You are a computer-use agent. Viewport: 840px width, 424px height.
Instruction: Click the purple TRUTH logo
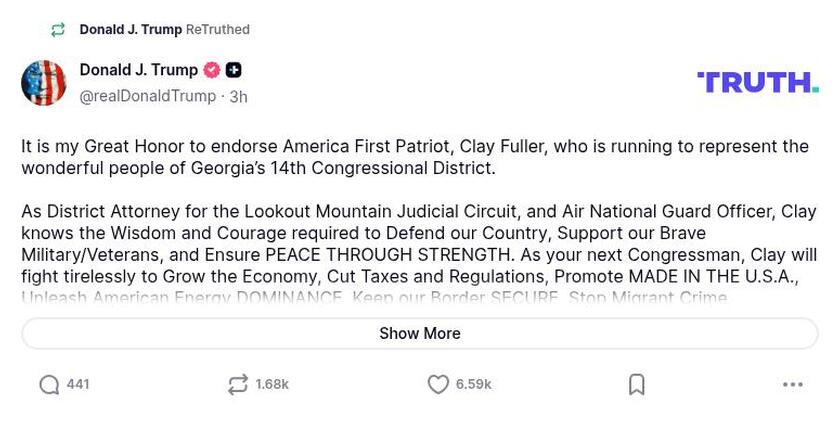coord(757,82)
